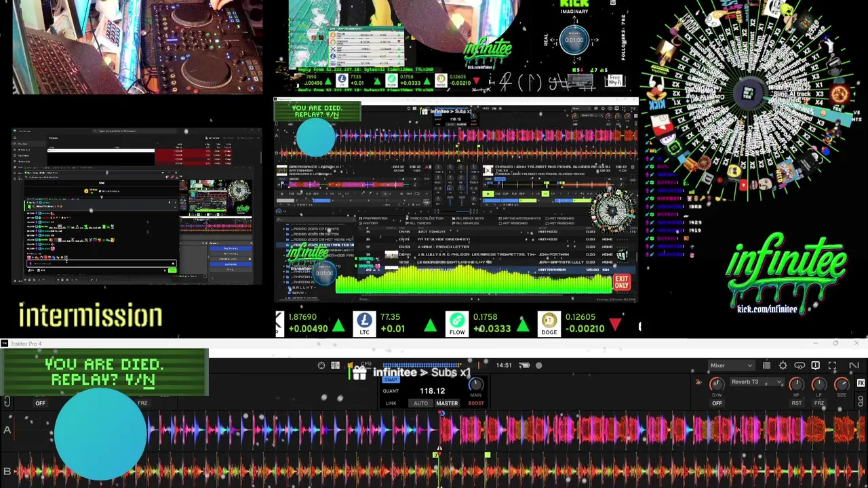Viewport: 868px width, 488px height.
Task: Click the deck A letter beside top waveform
Action: click(7, 430)
